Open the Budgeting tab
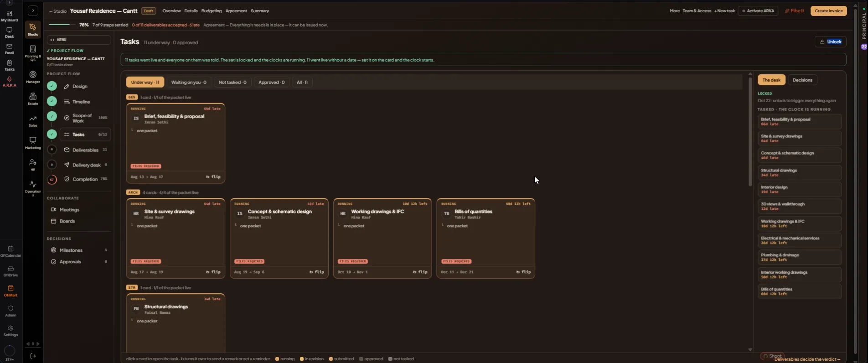The height and width of the screenshot is (363, 868). coord(212,11)
